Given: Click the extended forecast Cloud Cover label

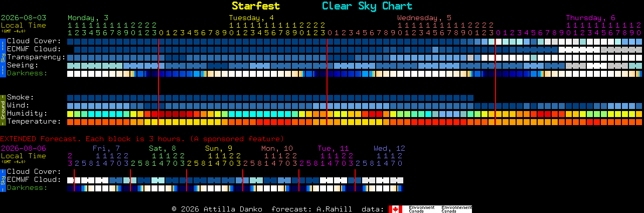Looking at the screenshot, I should [34, 172].
